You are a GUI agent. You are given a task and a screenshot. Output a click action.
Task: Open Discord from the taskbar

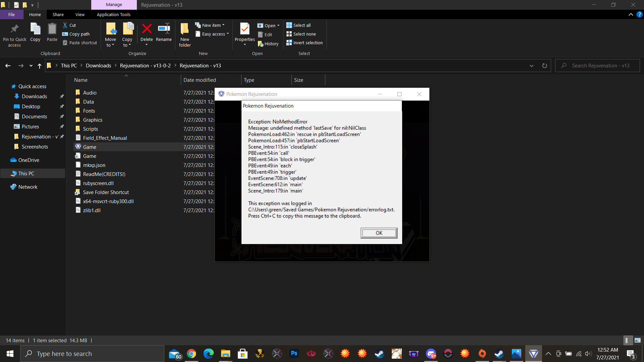point(431,354)
